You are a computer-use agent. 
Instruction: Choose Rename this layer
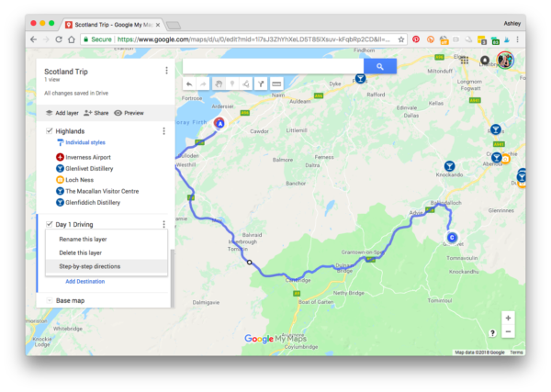point(107,240)
